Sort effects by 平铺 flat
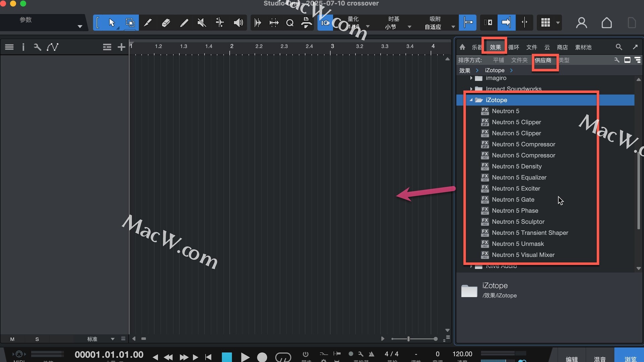Screen dimensions: 644x362 (x=498, y=60)
